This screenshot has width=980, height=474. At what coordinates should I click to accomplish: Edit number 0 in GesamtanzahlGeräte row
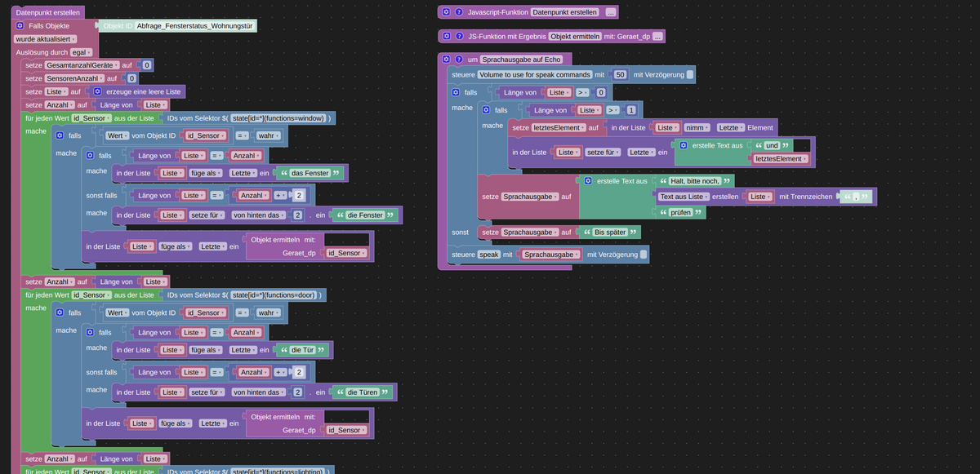tap(147, 65)
